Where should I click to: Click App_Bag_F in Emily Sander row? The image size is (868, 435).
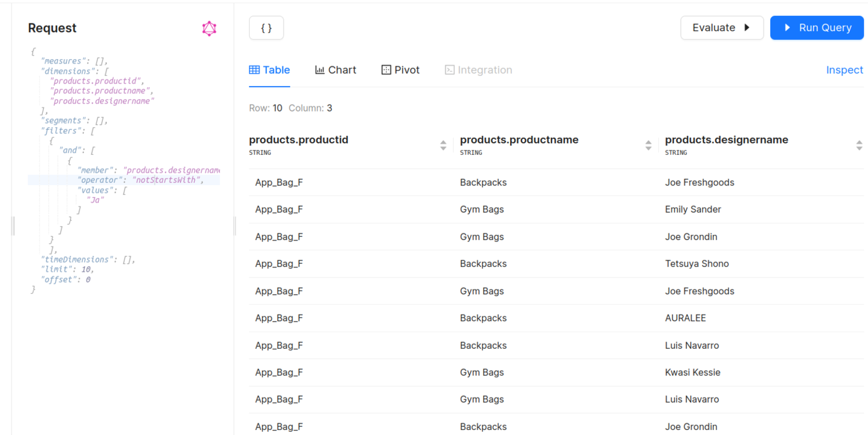click(279, 209)
